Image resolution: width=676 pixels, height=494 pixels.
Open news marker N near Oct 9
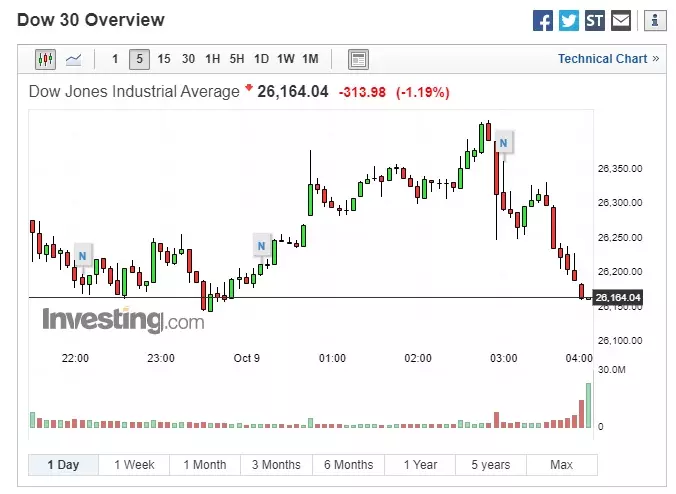(261, 246)
